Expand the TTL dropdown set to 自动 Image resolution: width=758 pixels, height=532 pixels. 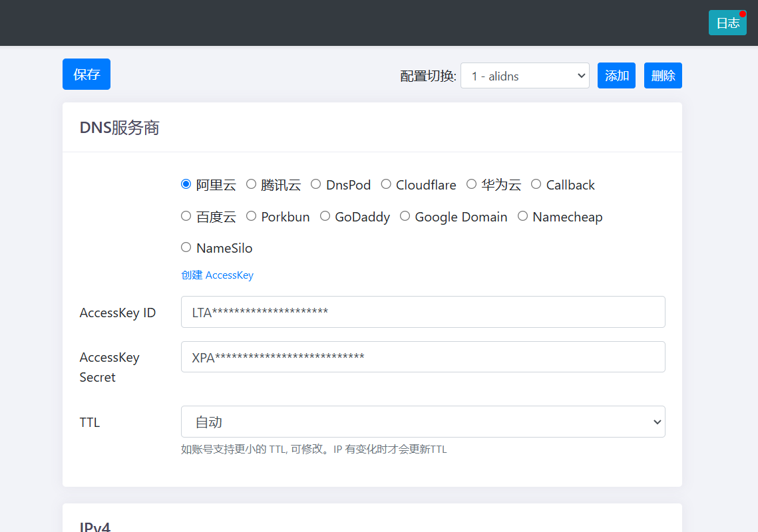pos(423,422)
